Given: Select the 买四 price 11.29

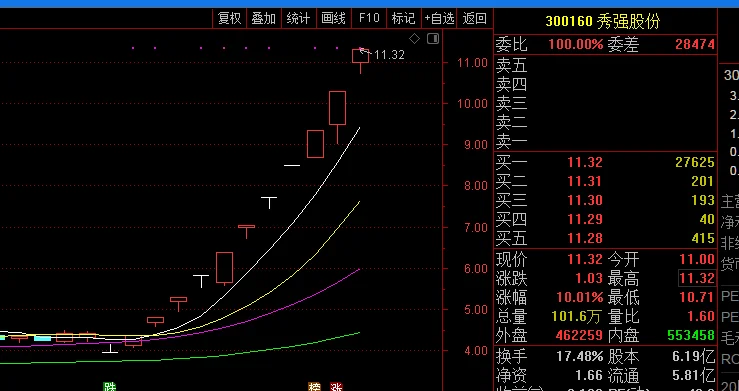Looking at the screenshot, I should (585, 219).
